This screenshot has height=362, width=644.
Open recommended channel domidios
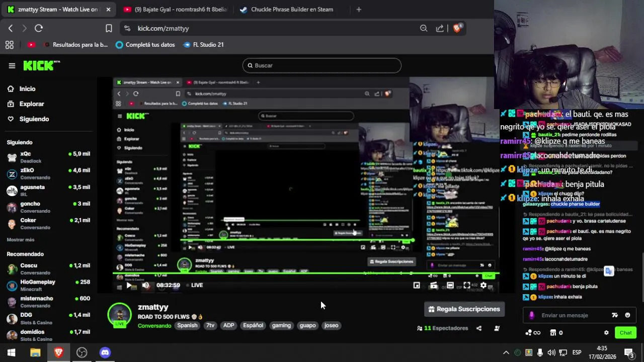(x=48, y=335)
